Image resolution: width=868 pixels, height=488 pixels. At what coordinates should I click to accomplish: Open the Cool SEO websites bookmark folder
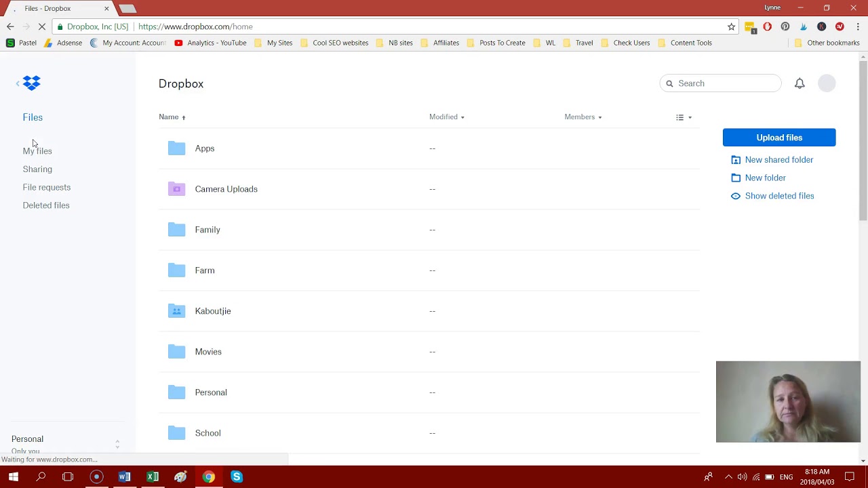coord(334,43)
